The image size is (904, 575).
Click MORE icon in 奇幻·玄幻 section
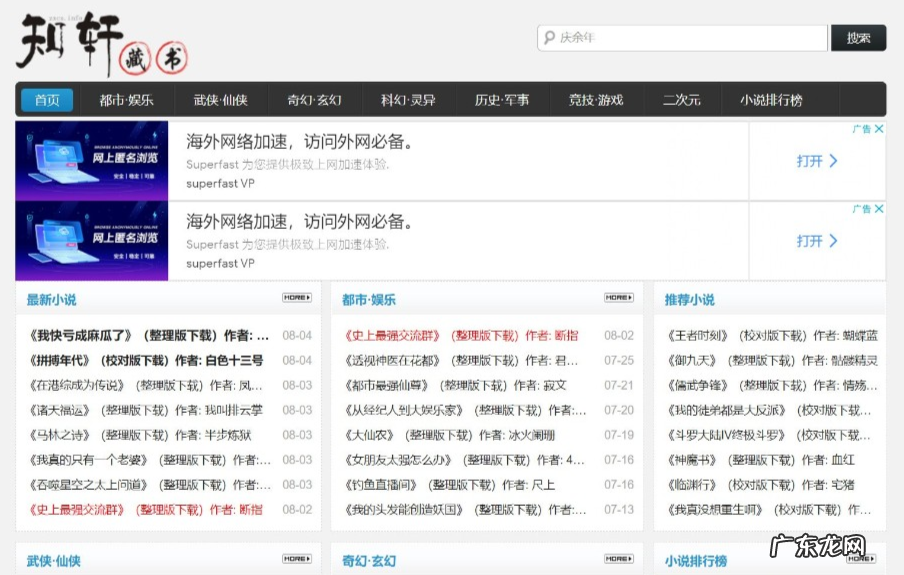pos(619,559)
